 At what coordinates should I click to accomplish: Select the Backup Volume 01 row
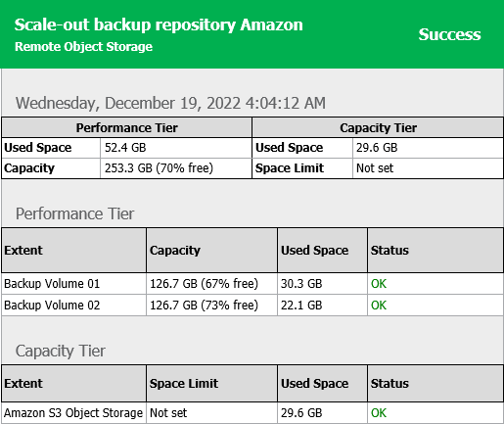252,284
